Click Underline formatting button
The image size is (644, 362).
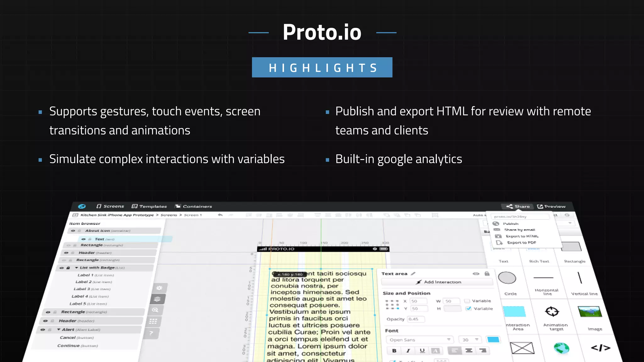pos(422,351)
